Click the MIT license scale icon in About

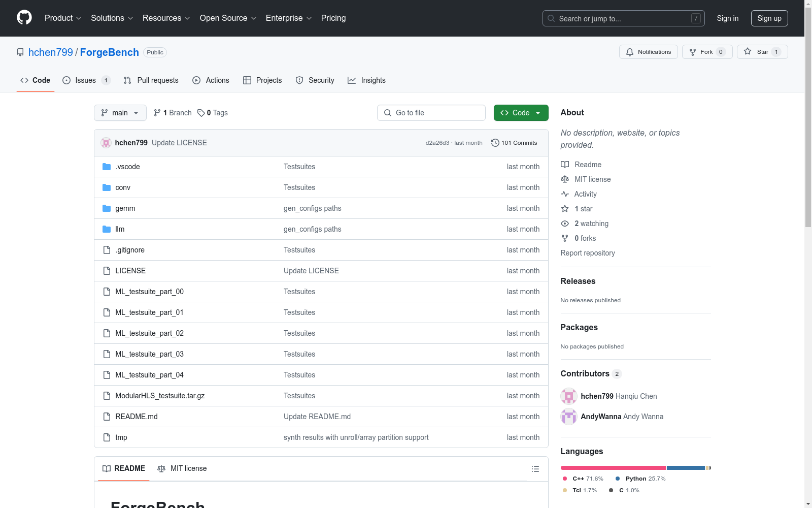565,179
